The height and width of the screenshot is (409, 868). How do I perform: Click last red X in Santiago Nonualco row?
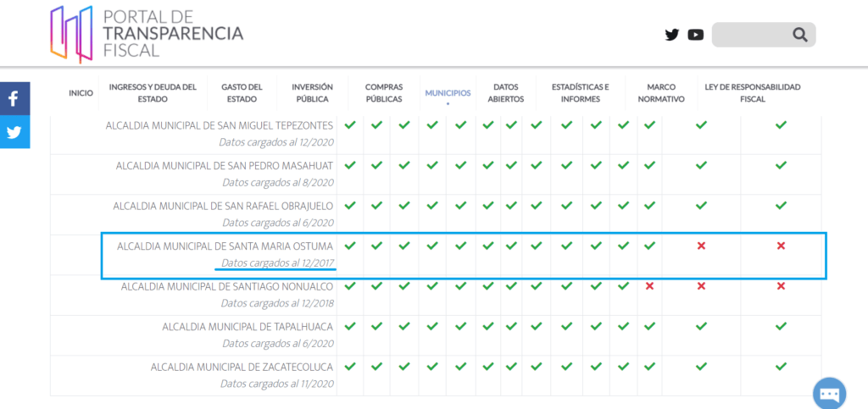click(781, 286)
